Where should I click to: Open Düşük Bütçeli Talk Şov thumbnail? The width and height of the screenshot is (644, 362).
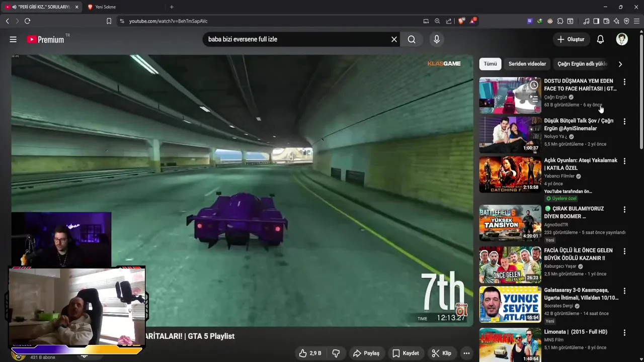tap(510, 135)
